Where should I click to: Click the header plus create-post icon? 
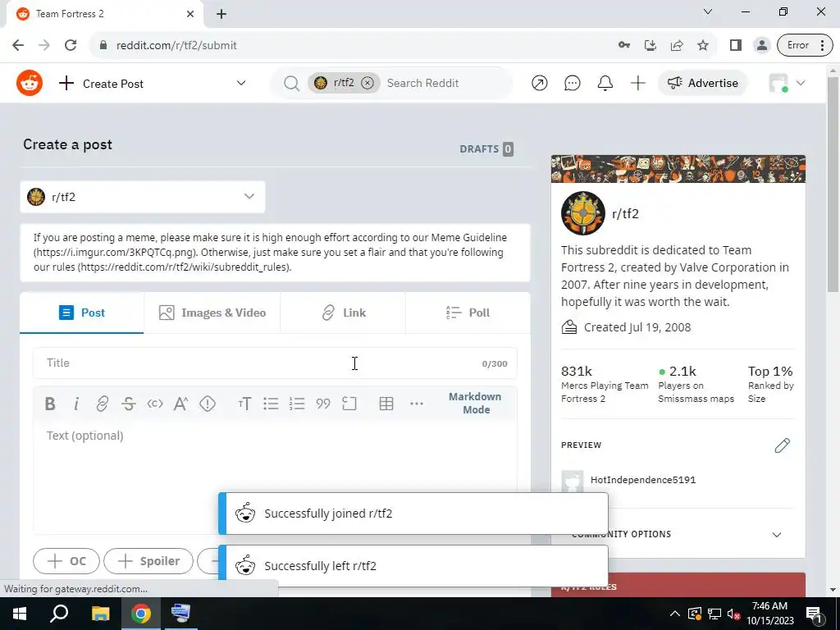tap(637, 83)
